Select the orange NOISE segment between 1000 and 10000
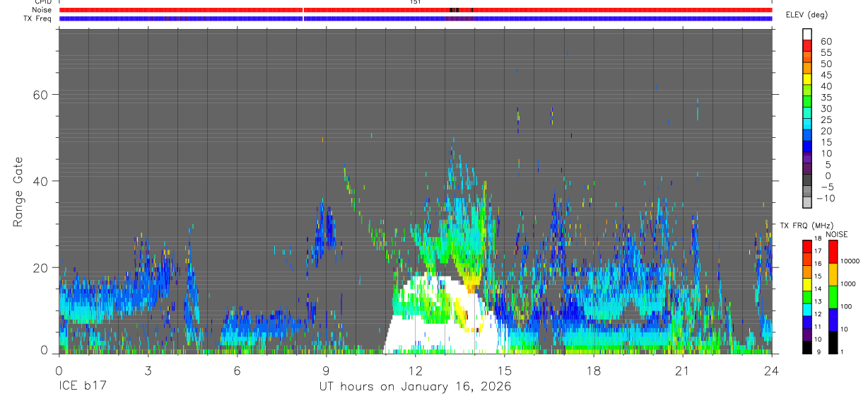The width and height of the screenshot is (868, 401). tap(833, 274)
